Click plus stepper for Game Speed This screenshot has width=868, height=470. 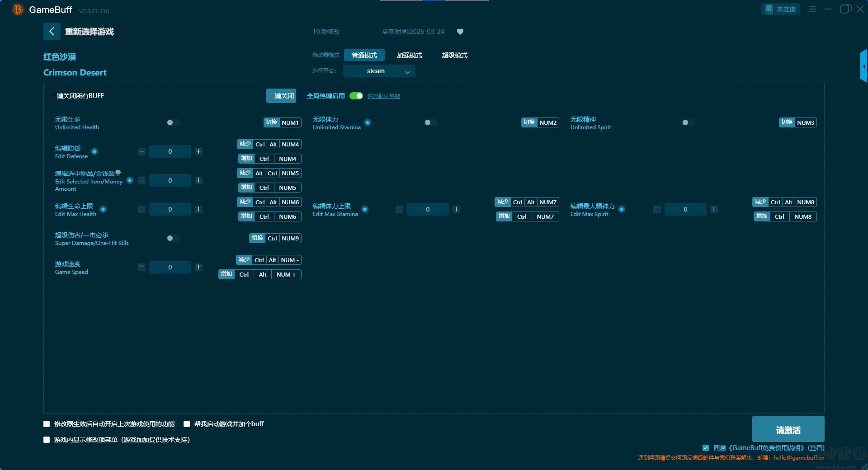(x=198, y=267)
